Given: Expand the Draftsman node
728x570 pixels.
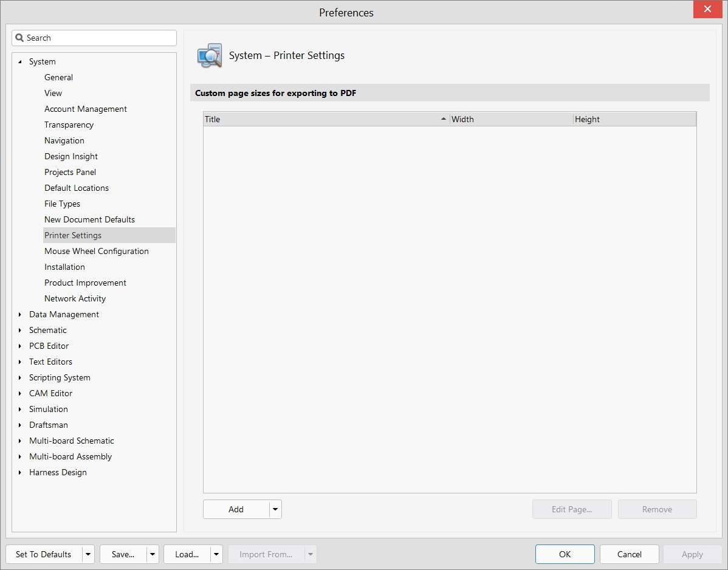Looking at the screenshot, I should [20, 425].
